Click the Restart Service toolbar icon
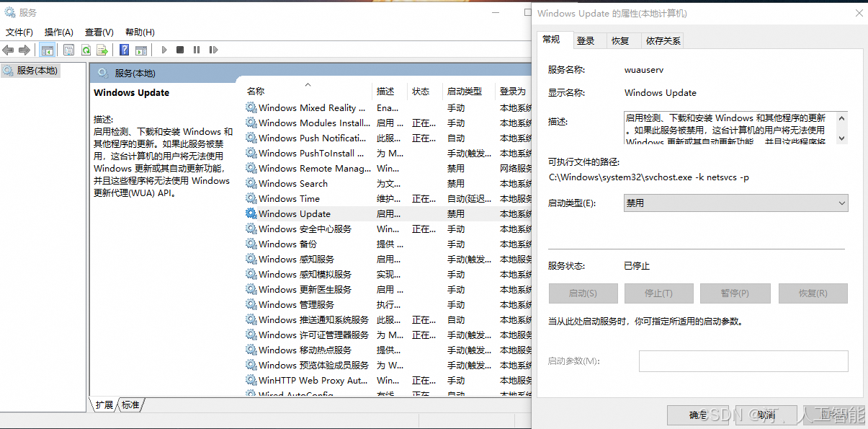 coord(213,50)
